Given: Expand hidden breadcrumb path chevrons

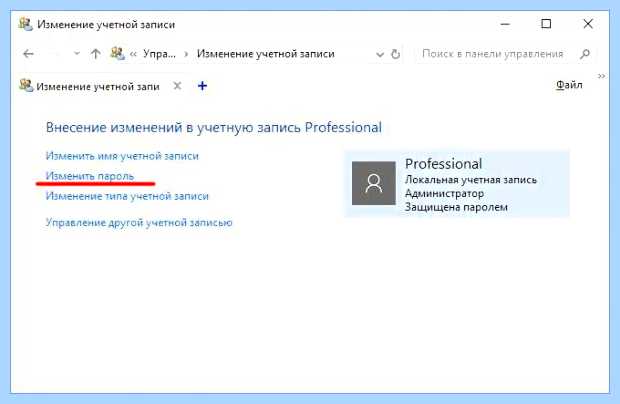Looking at the screenshot, I should point(133,54).
